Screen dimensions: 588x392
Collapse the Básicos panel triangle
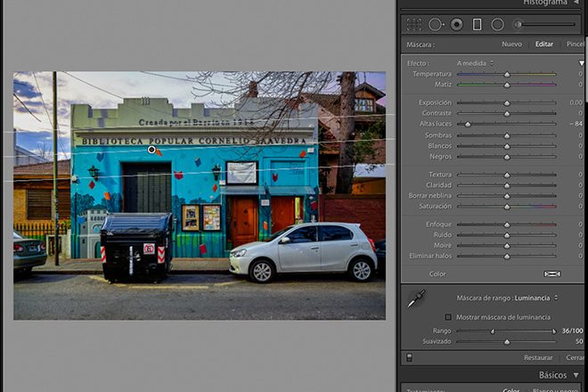[x=576, y=375]
